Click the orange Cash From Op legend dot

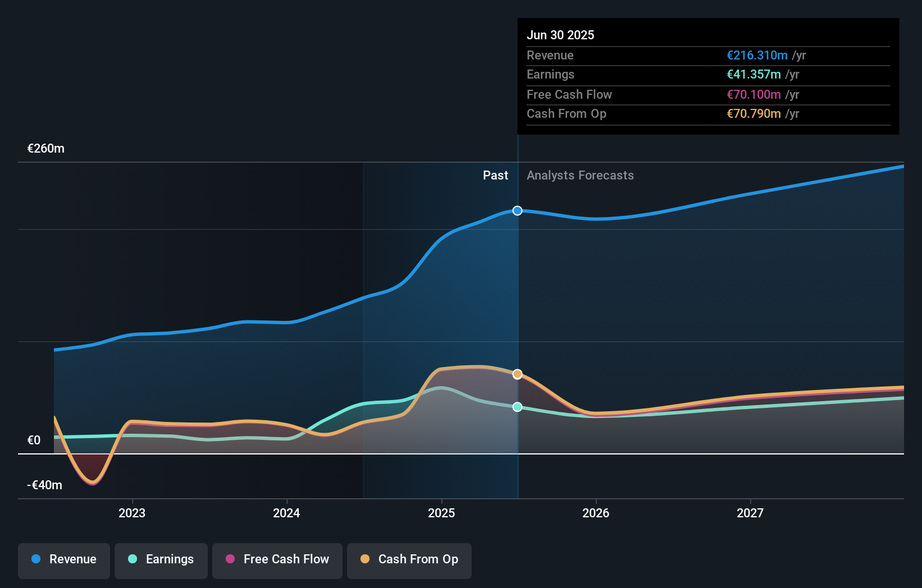coord(365,559)
